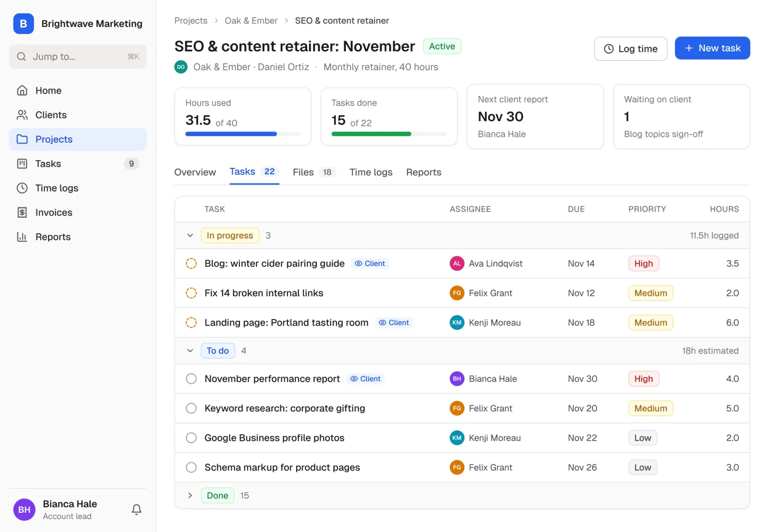Open Oak & Ember breadcrumb link
This screenshot has width=768, height=532.
tap(251, 21)
